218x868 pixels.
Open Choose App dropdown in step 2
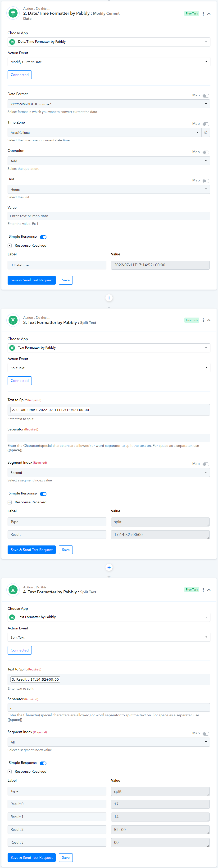109,42
